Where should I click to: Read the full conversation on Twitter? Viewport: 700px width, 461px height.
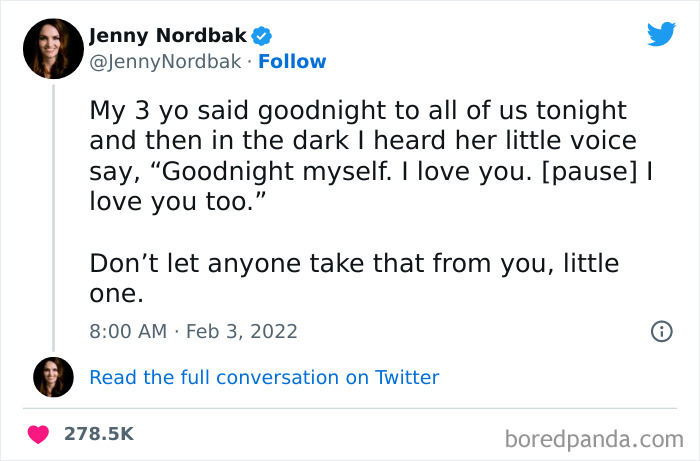pyautogui.click(x=264, y=377)
